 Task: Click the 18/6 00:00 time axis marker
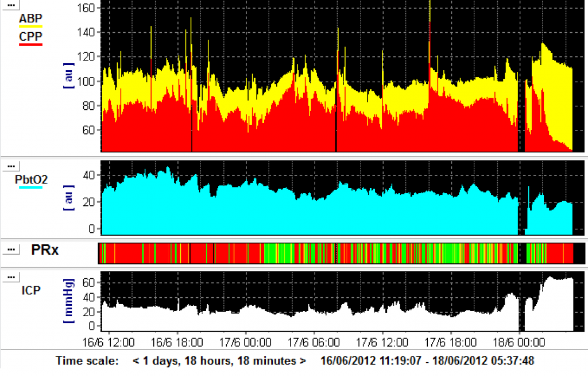point(519,343)
